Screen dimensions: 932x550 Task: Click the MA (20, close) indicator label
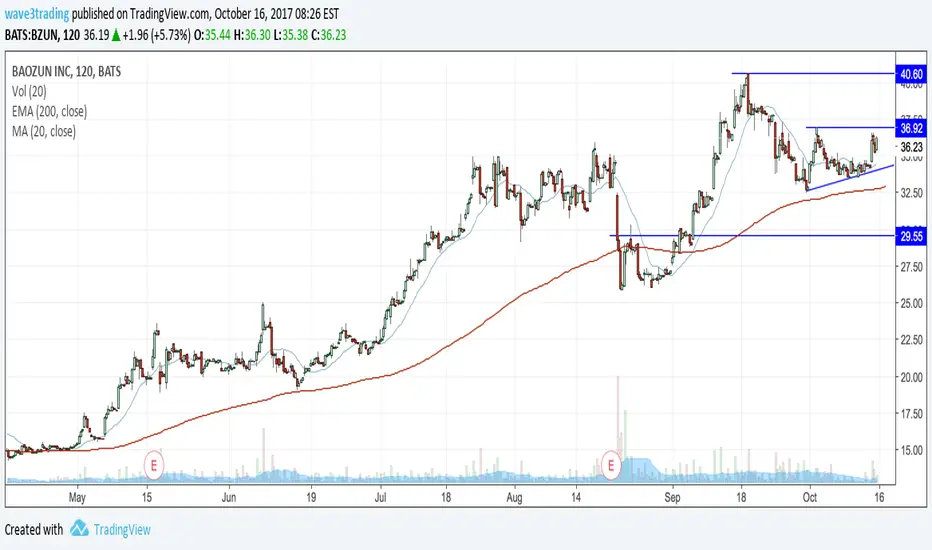tap(44, 131)
